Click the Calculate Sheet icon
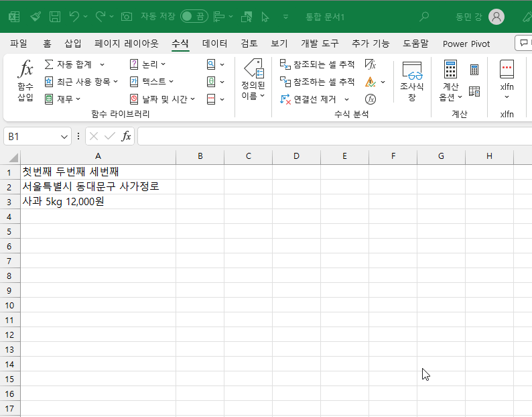 click(x=474, y=91)
